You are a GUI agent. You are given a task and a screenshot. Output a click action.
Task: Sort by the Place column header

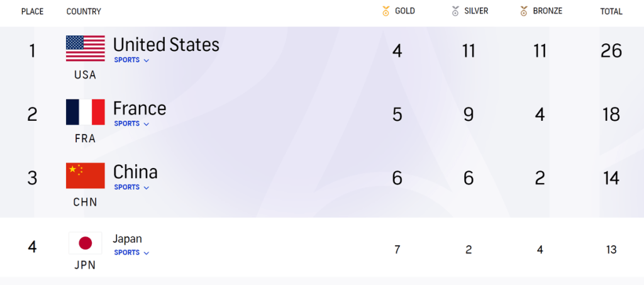pyautogui.click(x=32, y=11)
